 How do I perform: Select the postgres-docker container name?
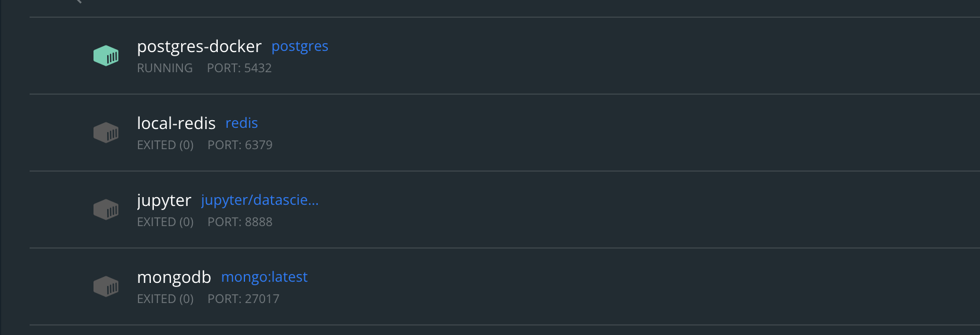coord(199,46)
